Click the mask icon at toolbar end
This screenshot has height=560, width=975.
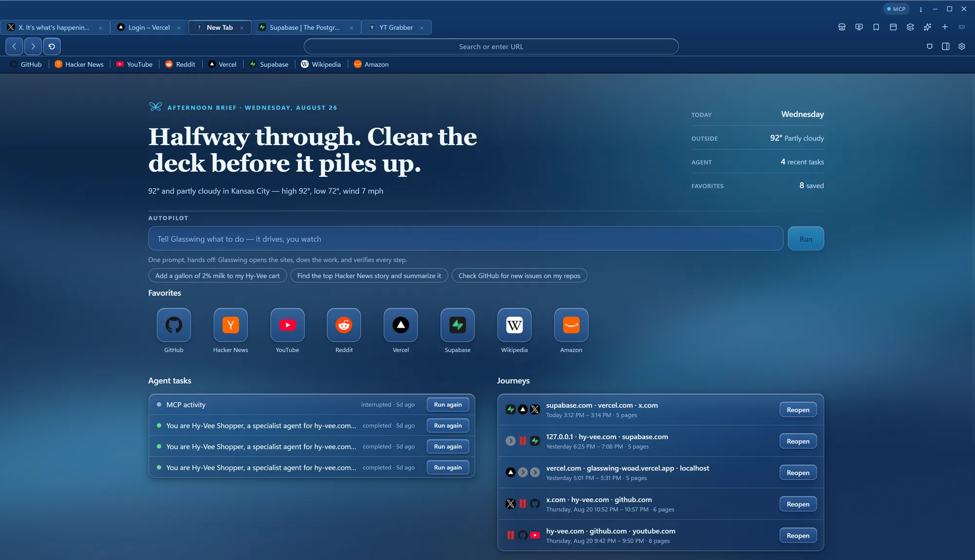(962, 27)
